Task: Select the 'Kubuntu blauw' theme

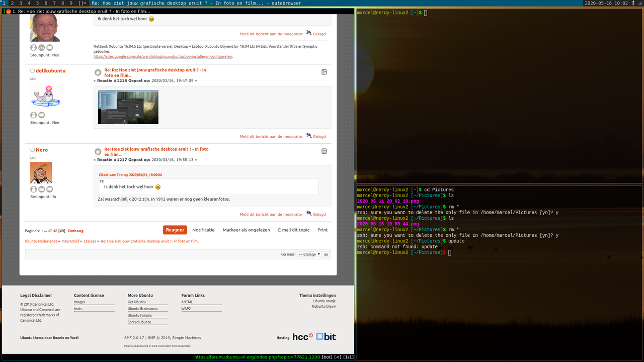Action: point(324,306)
